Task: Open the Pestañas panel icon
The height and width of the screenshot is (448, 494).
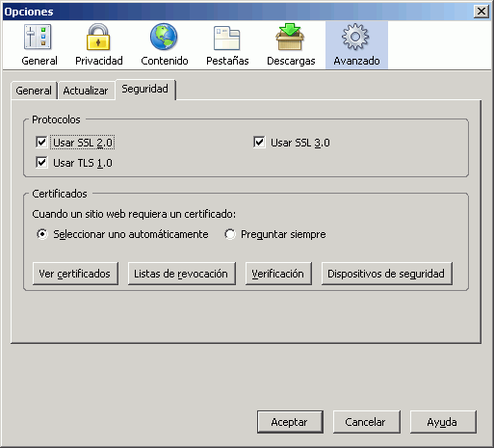Action: (x=227, y=45)
